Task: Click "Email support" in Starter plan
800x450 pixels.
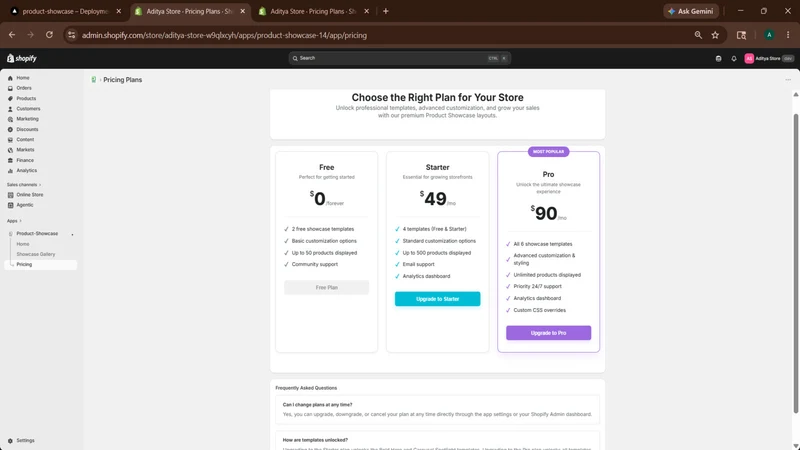Action: [x=418, y=264]
